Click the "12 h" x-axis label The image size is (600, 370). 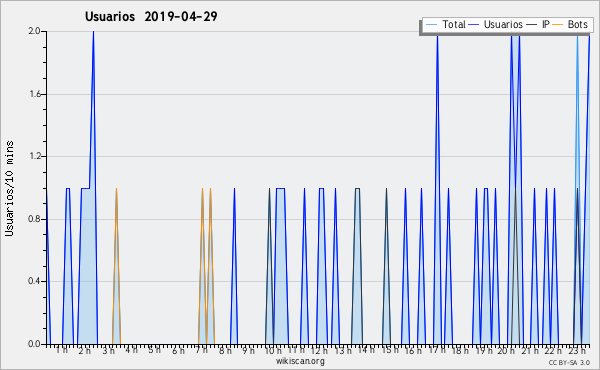319,350
